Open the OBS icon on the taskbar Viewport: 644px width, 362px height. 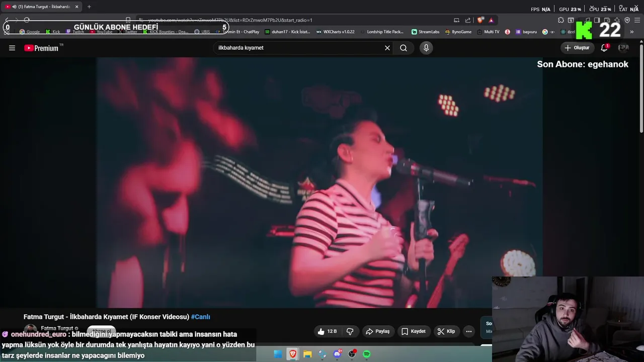pyautogui.click(x=352, y=354)
